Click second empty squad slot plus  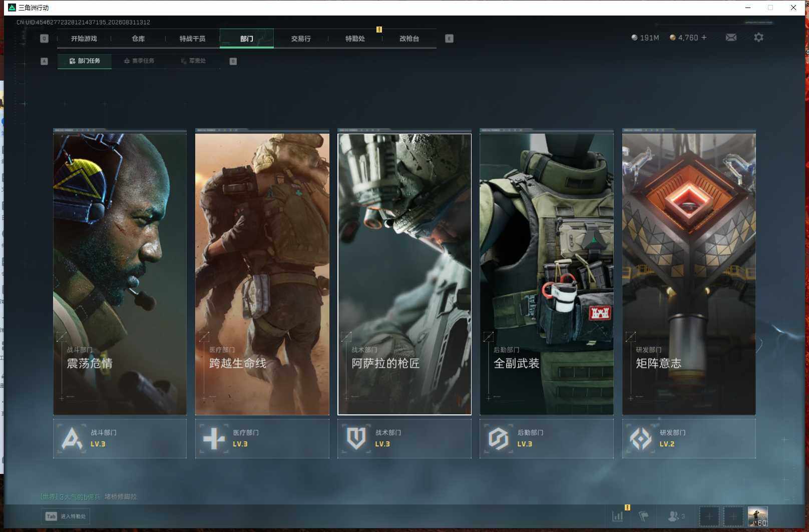tap(733, 516)
